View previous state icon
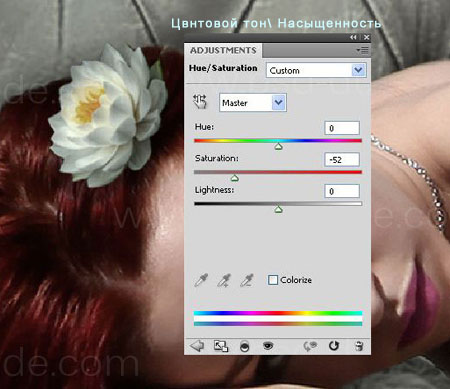Image resolution: width=450 pixels, height=389 pixels. [310, 346]
